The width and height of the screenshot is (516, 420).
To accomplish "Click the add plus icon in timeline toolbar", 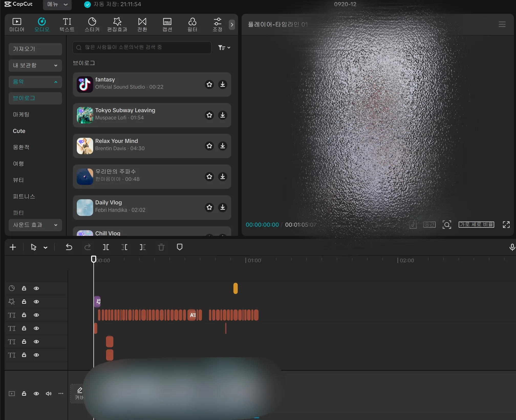I will [13, 247].
